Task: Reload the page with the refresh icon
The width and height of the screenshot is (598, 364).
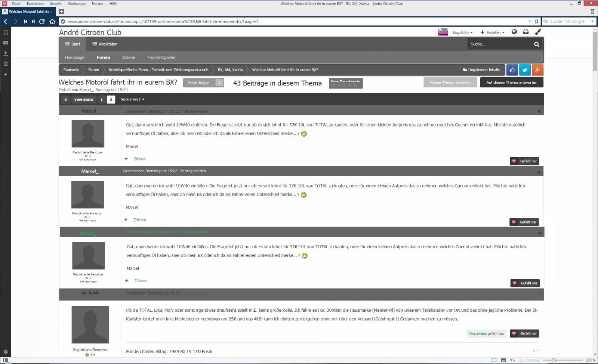Action: 42,22
